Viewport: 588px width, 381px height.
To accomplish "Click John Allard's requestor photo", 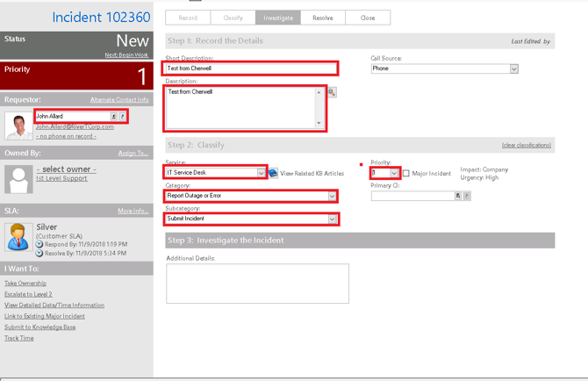I will tap(18, 126).
